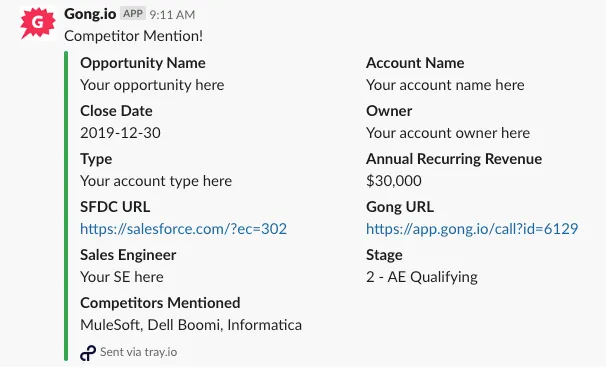Click 'Your account type here' value

[x=156, y=181]
